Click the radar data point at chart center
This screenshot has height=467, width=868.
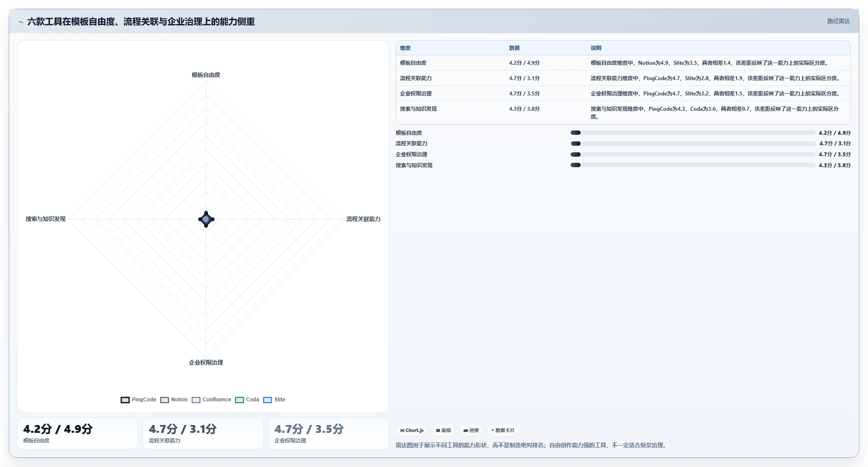click(206, 219)
